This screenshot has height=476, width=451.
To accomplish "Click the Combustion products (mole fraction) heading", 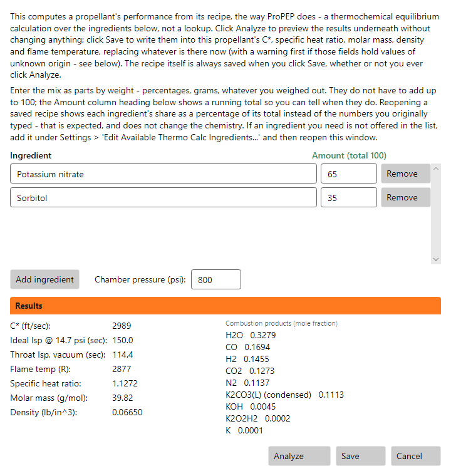I will pos(281,323).
